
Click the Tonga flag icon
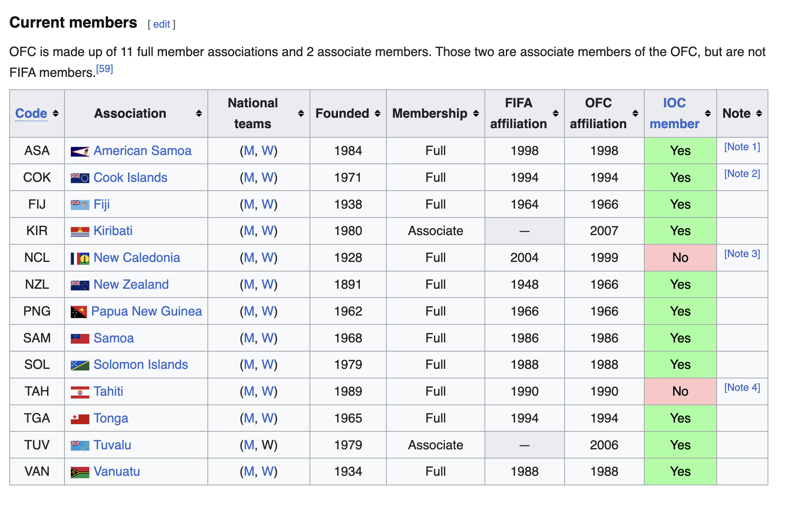pyautogui.click(x=80, y=419)
